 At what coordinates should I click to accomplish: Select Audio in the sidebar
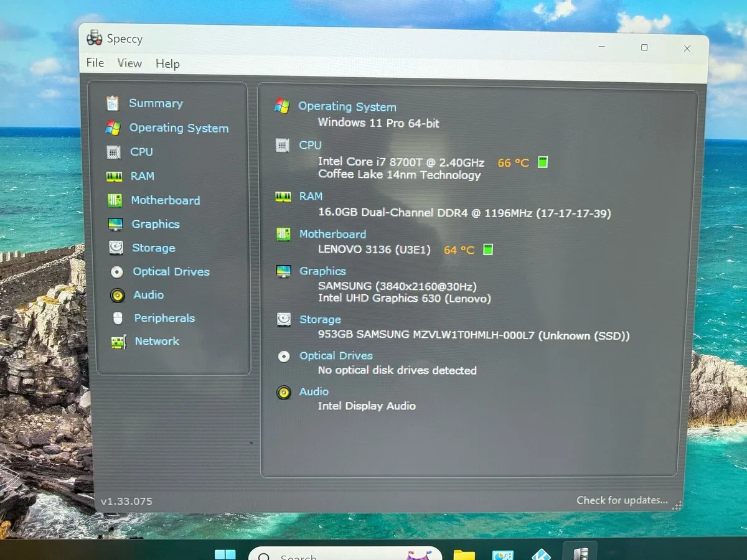[148, 295]
